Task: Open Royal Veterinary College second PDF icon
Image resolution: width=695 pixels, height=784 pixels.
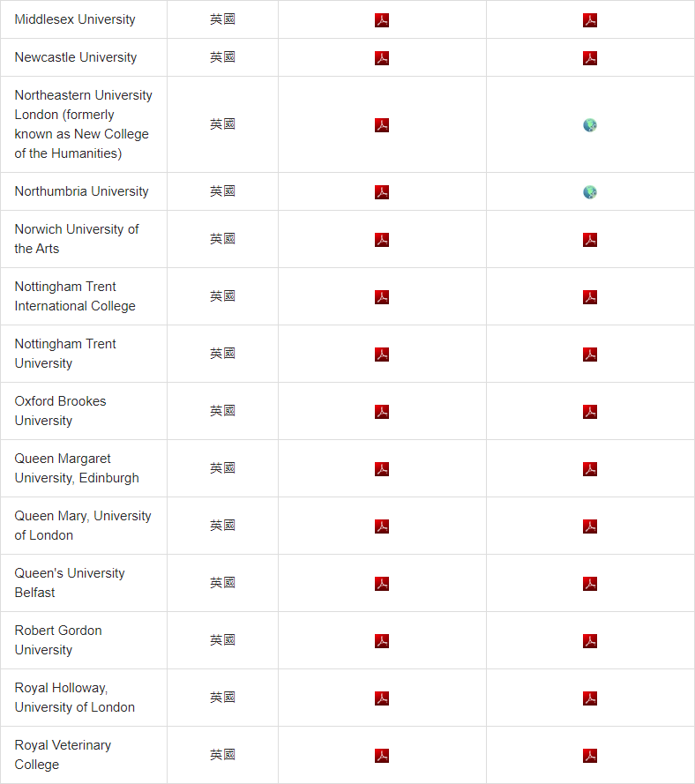Action: point(590,756)
